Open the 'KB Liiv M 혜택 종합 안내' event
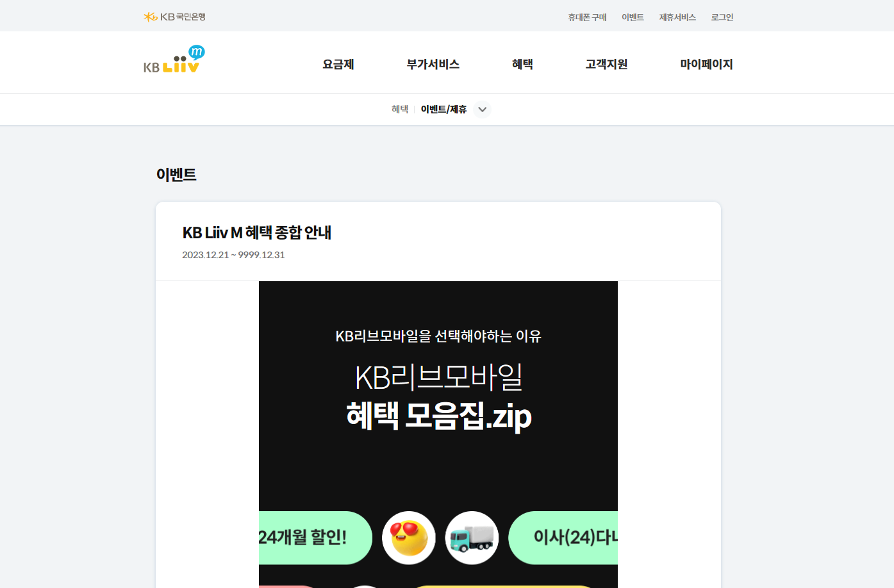The height and width of the screenshot is (588, 894). click(x=258, y=233)
